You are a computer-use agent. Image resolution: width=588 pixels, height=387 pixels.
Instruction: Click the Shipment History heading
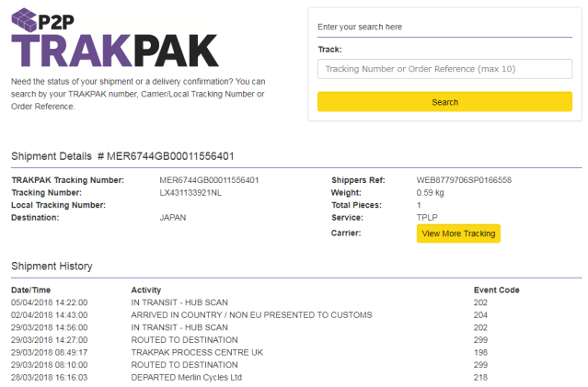coord(52,267)
